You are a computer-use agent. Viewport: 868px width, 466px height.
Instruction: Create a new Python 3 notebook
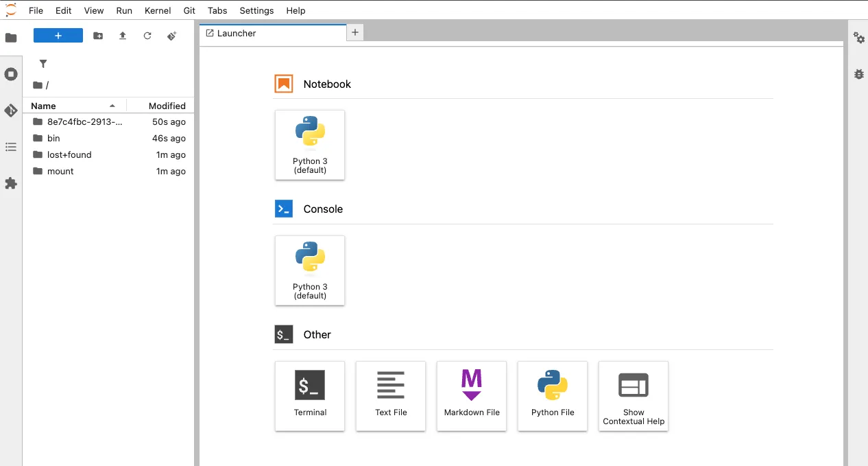point(310,145)
